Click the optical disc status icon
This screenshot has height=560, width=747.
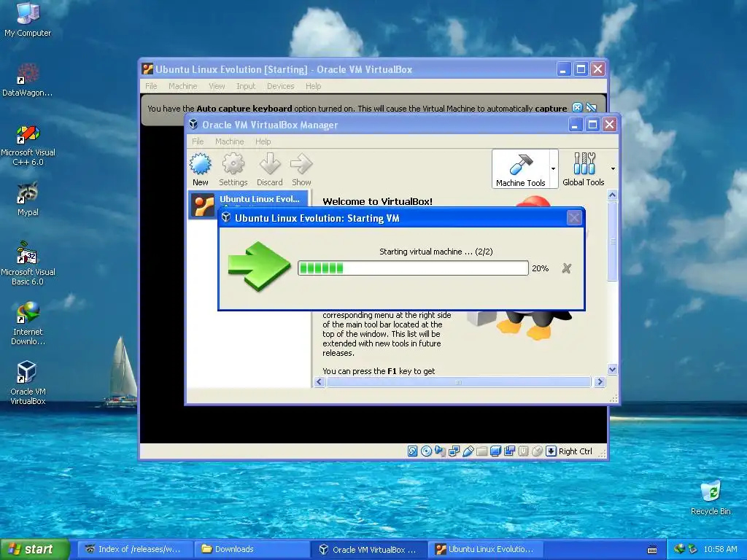click(x=426, y=451)
